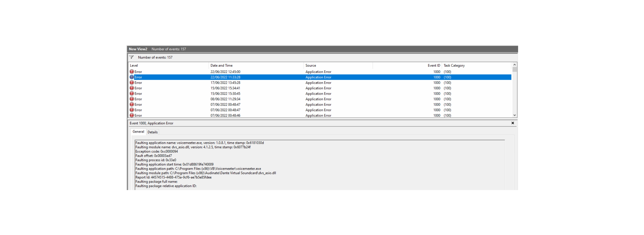The image size is (644, 235).
Task: Click the event list scrollbar thumb
Action: (x=515, y=69)
